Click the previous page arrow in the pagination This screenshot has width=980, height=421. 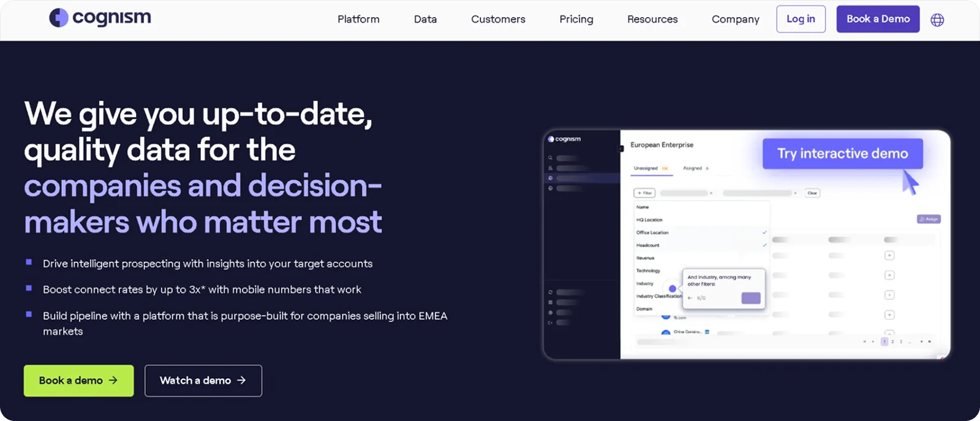point(873,341)
